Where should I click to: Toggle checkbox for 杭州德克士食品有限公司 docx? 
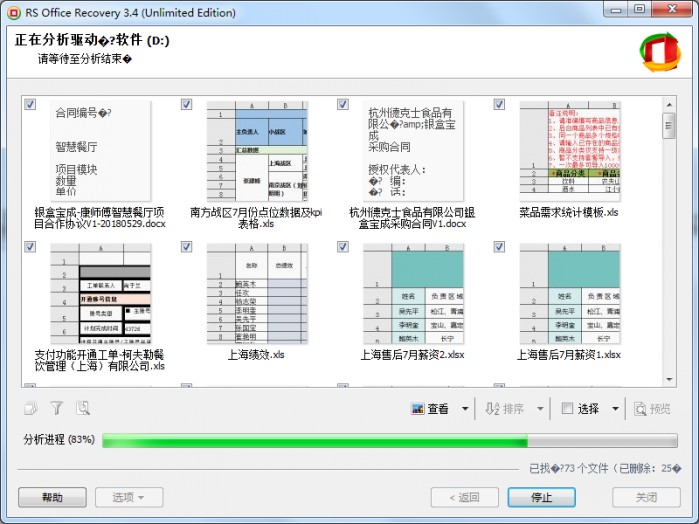343,104
